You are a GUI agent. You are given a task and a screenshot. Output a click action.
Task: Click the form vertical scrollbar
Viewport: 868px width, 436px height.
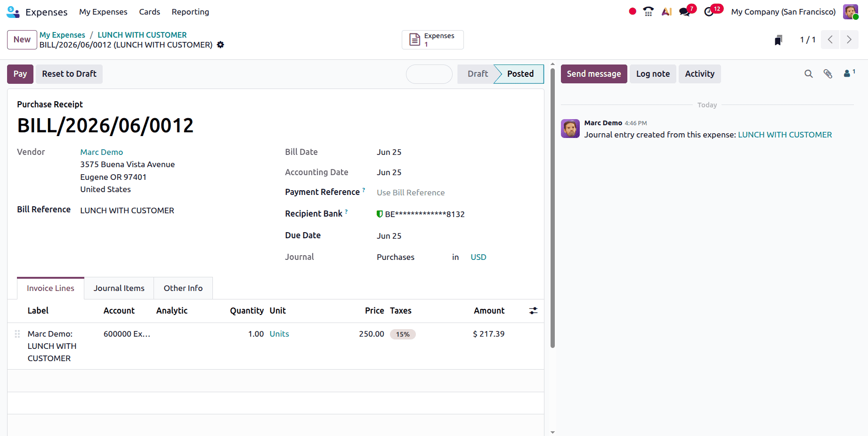(x=552, y=207)
